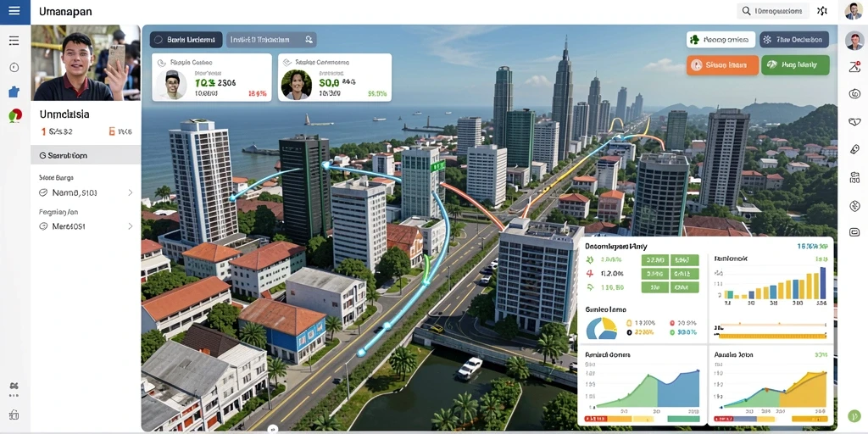Click the green button with leaf icon
Screen dimensions: 868x434
coord(795,64)
